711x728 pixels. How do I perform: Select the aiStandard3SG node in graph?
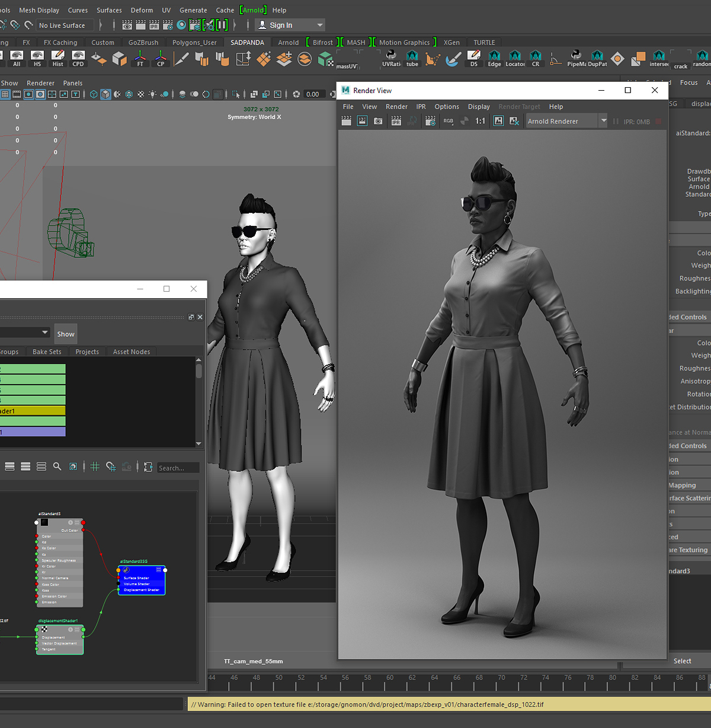coord(142,580)
